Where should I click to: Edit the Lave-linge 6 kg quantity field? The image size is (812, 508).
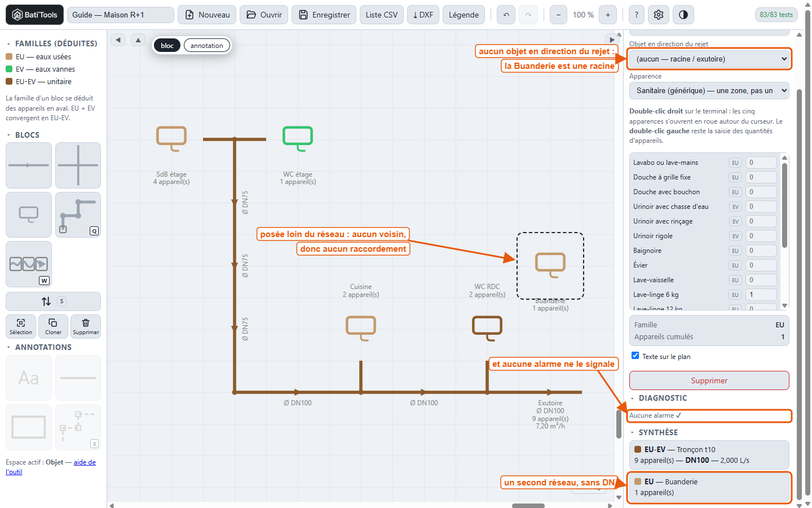click(x=761, y=295)
